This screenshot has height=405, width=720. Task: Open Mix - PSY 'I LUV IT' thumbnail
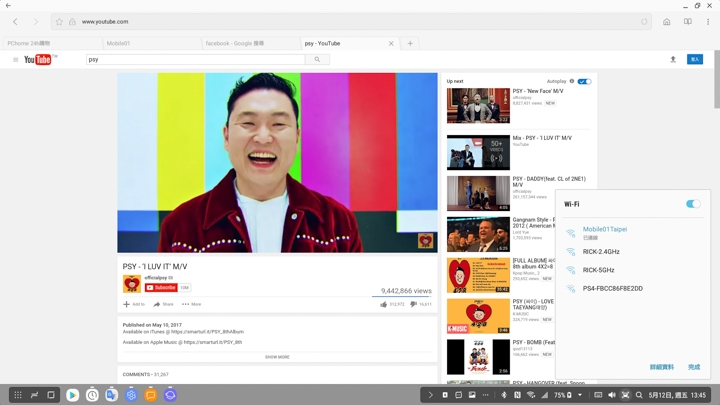click(478, 152)
